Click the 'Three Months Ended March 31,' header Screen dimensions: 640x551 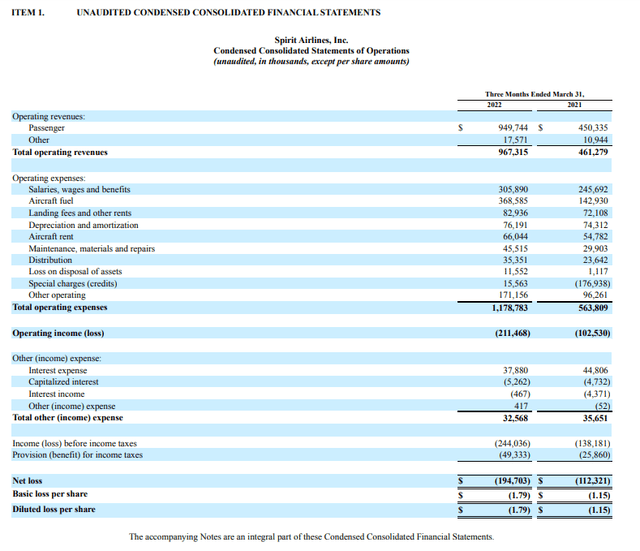pyautogui.click(x=535, y=94)
